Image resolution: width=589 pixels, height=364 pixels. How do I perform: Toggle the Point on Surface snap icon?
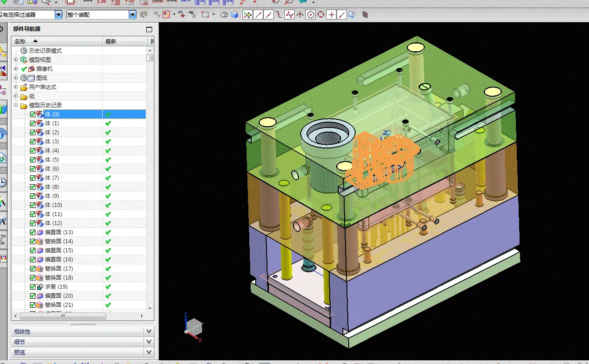[x=352, y=15]
